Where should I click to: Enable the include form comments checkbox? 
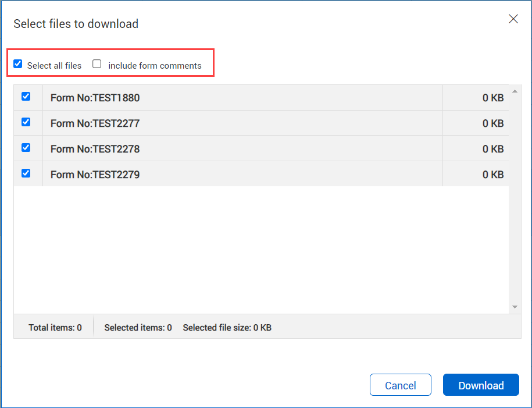coord(97,64)
